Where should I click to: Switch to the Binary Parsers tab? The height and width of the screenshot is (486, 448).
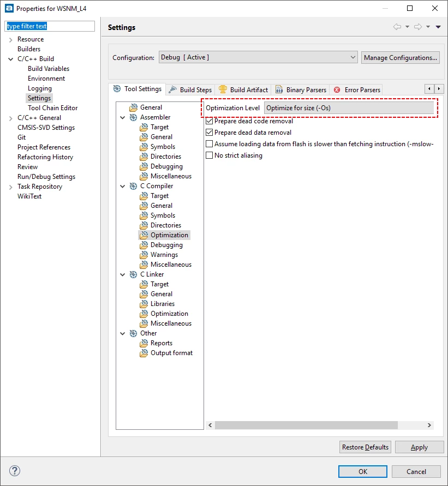click(x=301, y=90)
